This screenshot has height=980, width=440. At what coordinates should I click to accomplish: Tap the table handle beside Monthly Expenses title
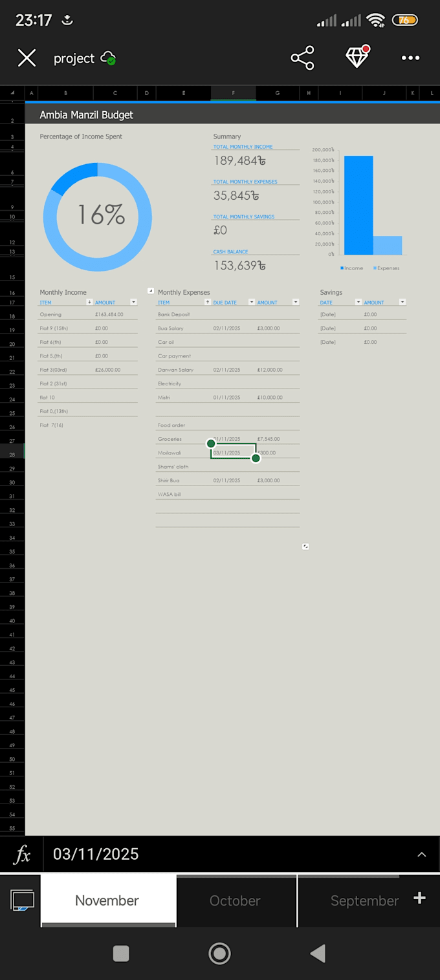pyautogui.click(x=151, y=292)
